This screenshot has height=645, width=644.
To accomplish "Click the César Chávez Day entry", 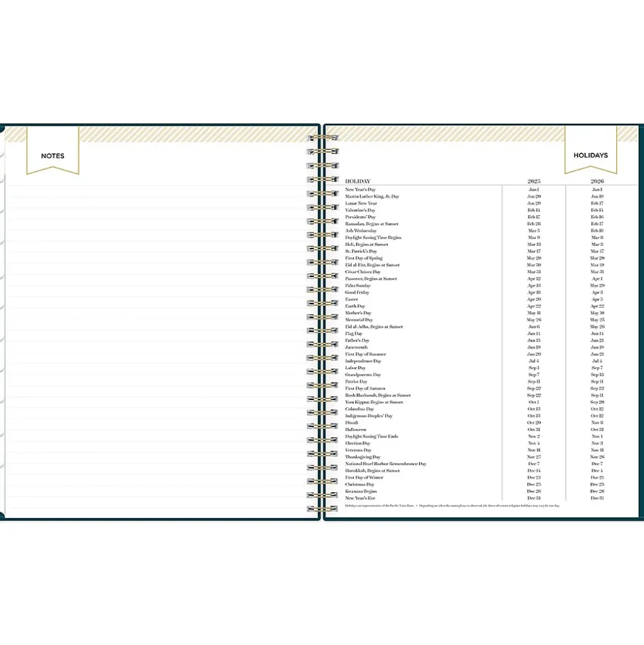I will (362, 272).
